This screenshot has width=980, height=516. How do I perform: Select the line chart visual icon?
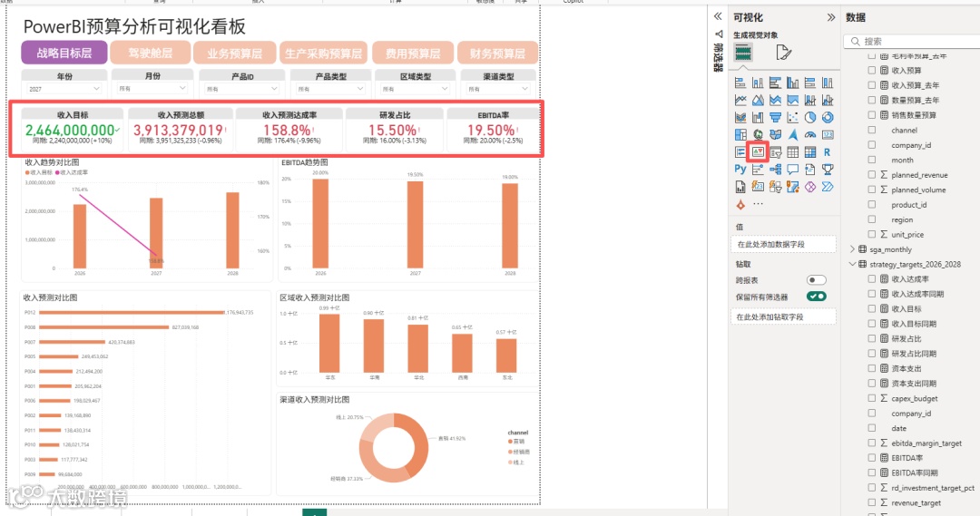pos(740,100)
